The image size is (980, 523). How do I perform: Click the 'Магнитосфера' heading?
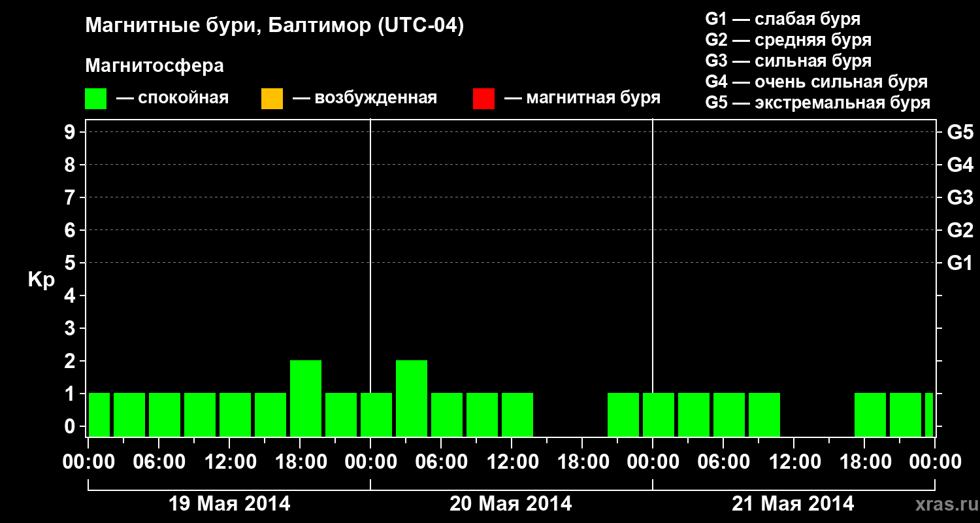click(155, 66)
